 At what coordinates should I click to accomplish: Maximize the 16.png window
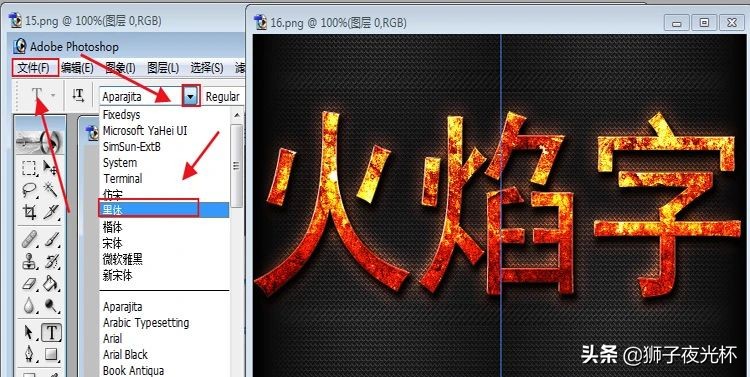(704, 22)
